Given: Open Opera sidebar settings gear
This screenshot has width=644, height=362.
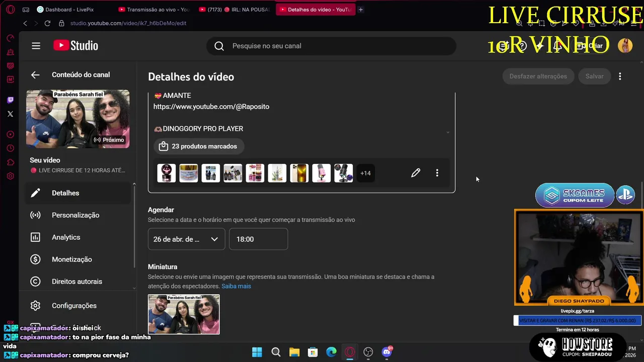Looking at the screenshot, I should point(10,176).
